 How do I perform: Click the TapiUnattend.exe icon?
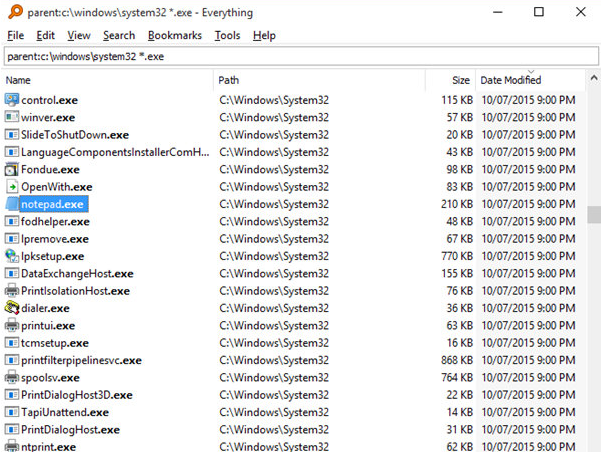pyautogui.click(x=11, y=412)
